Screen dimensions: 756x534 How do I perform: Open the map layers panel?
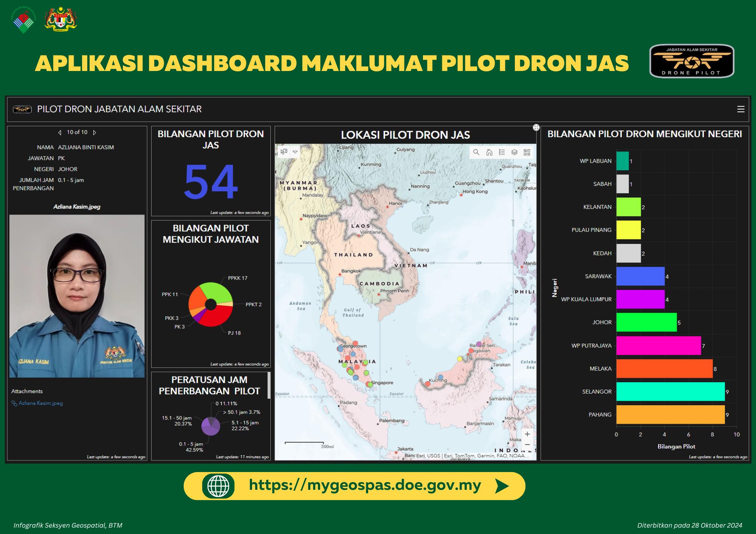click(x=514, y=152)
